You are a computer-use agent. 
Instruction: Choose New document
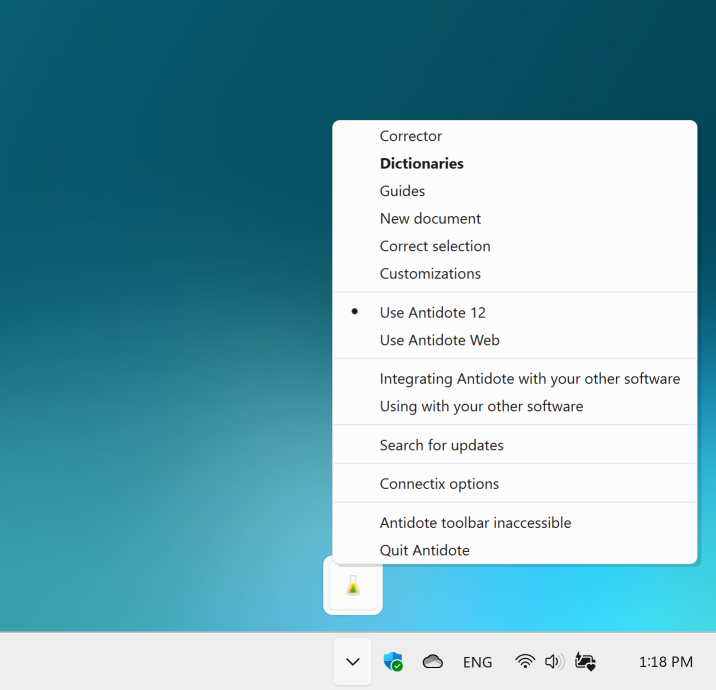coord(430,218)
